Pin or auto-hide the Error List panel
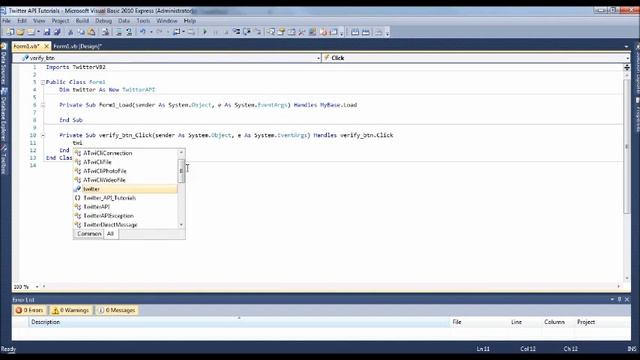640x360 pixels. pos(619,300)
